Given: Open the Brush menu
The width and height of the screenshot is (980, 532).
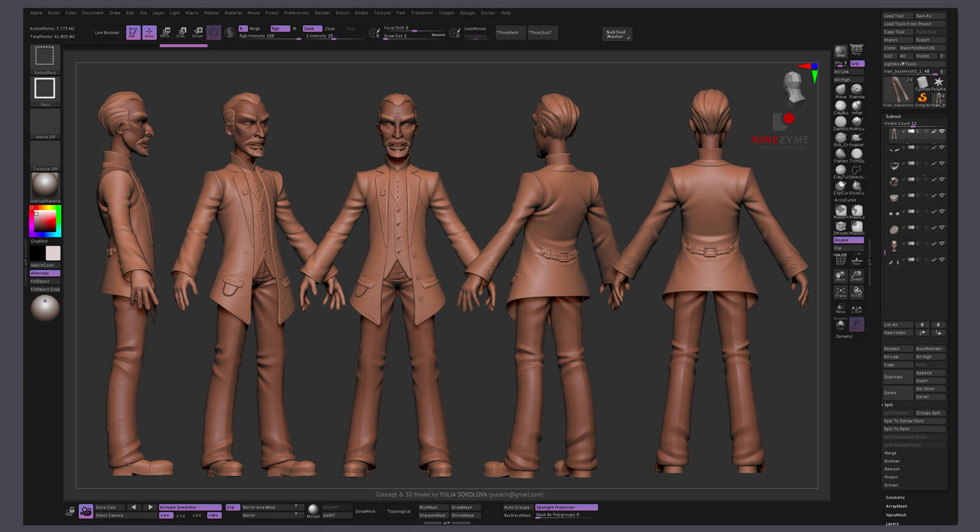Looking at the screenshot, I should (x=54, y=13).
